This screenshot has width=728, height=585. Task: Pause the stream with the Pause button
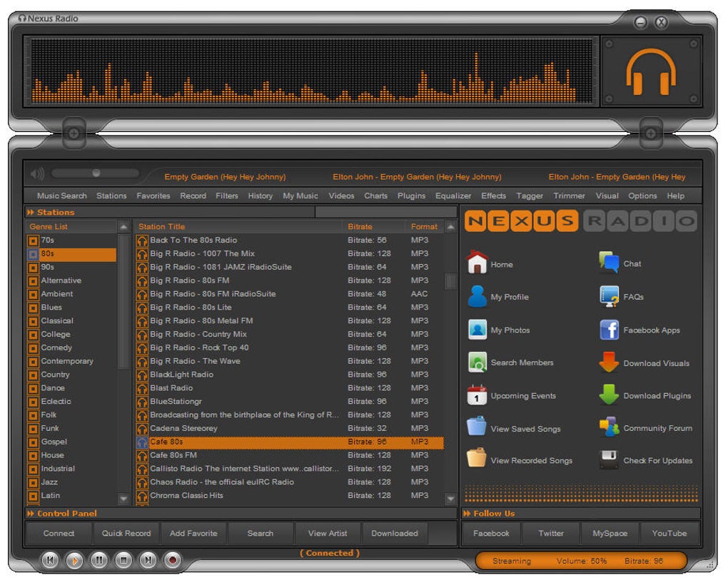[x=99, y=560]
